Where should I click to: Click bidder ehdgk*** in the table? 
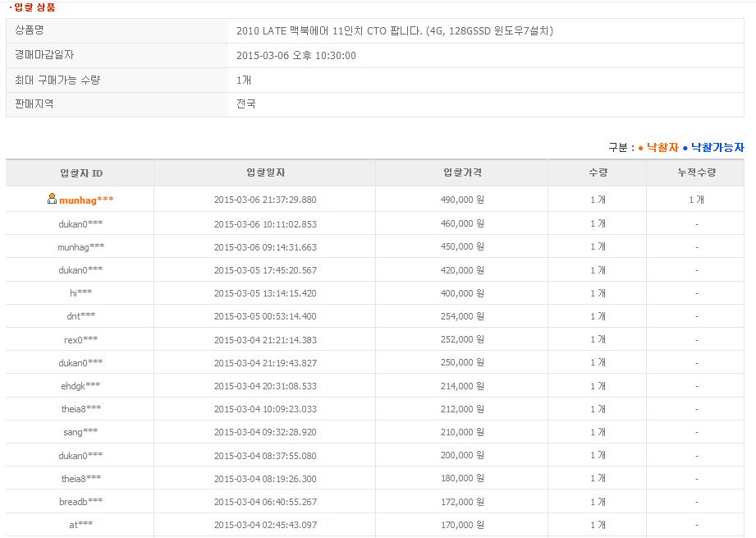80,385
